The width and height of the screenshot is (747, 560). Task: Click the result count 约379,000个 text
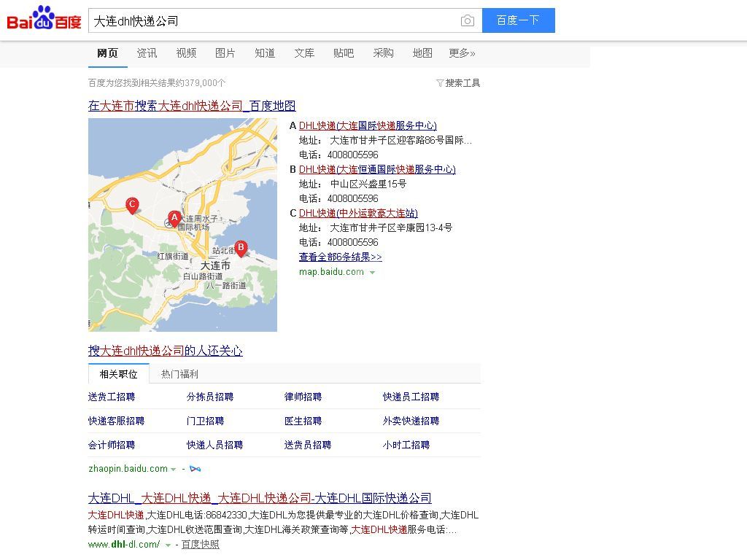(x=201, y=83)
